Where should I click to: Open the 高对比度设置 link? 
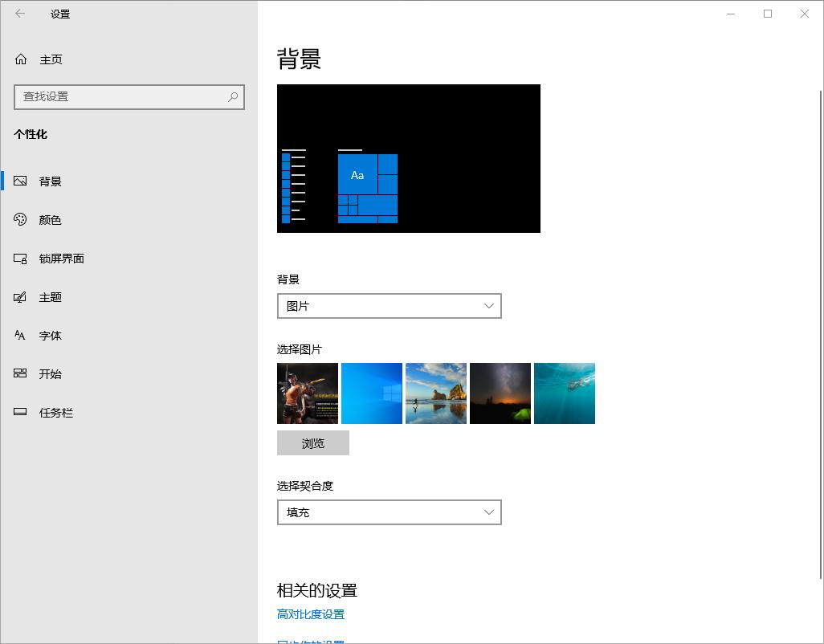pyautogui.click(x=310, y=613)
